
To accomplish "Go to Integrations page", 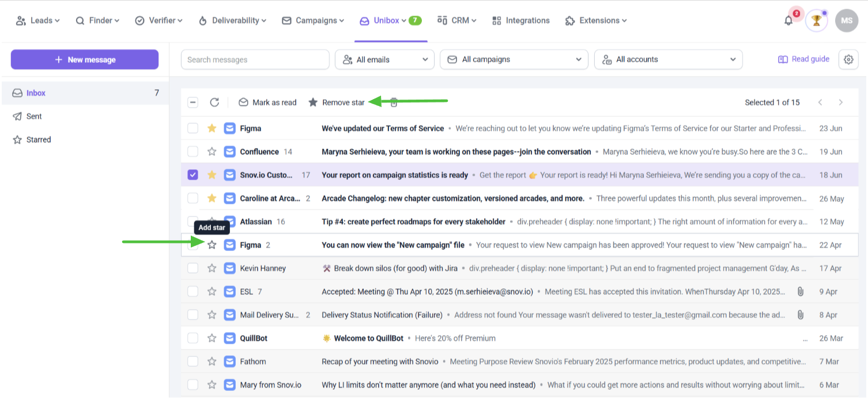I will (521, 21).
